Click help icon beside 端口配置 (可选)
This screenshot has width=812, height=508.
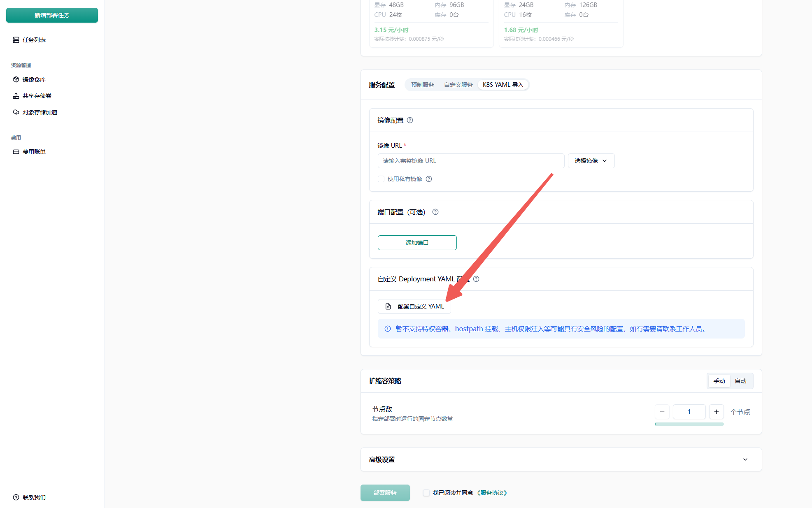pos(435,212)
